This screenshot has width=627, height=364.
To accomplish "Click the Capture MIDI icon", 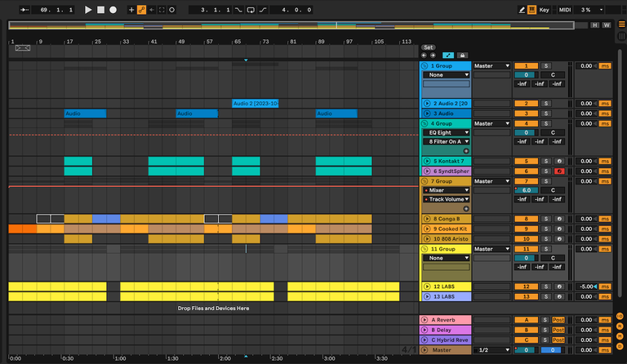I will tap(162, 10).
